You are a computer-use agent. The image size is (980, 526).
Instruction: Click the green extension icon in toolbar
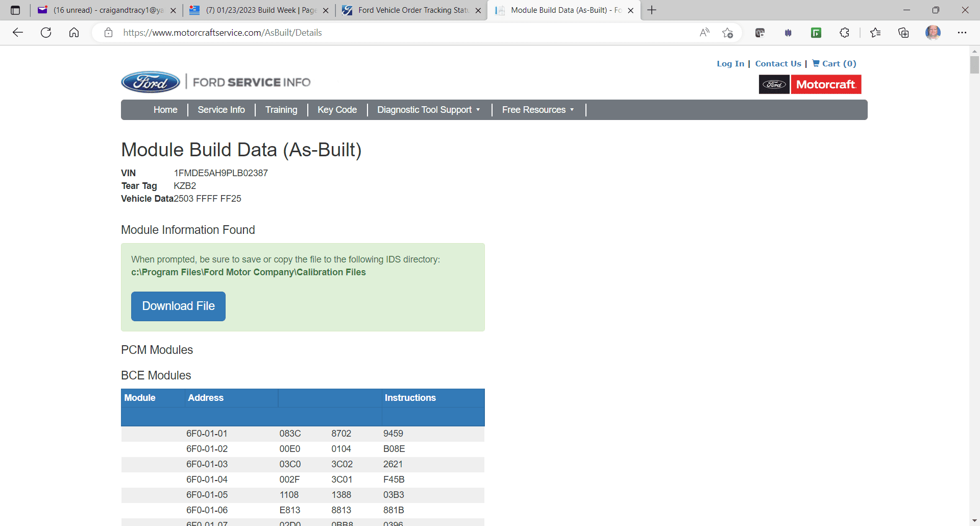pyautogui.click(x=816, y=33)
